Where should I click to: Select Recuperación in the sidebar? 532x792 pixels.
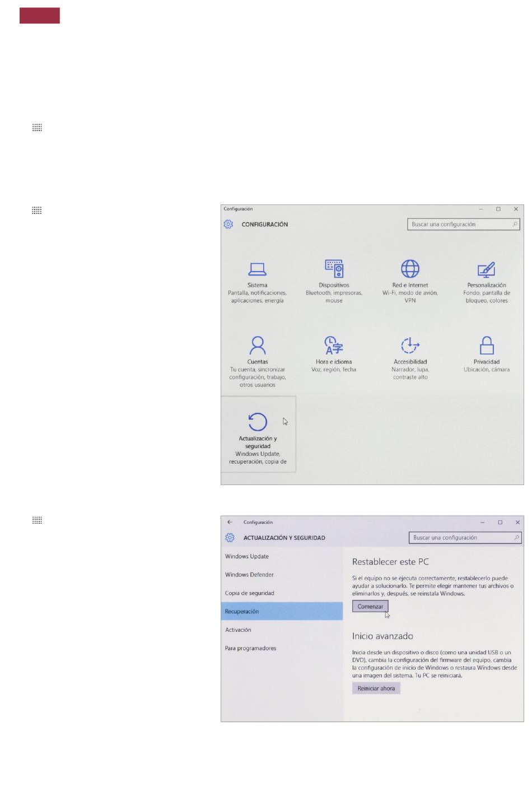[282, 611]
